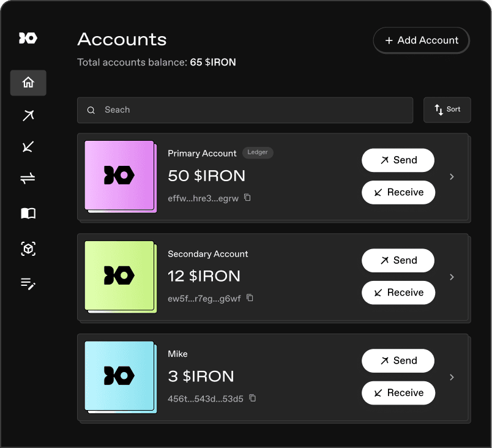The height and width of the screenshot is (448, 492).
Task: Copy the Secondary Account wallet address
Action: (x=250, y=298)
